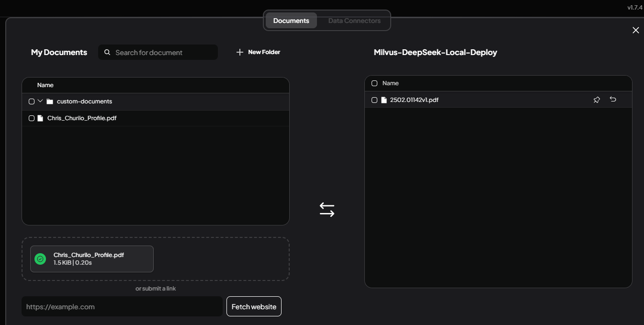Screen dimensions: 644x325
Task: Switch to the Documents tab
Action: tap(291, 21)
